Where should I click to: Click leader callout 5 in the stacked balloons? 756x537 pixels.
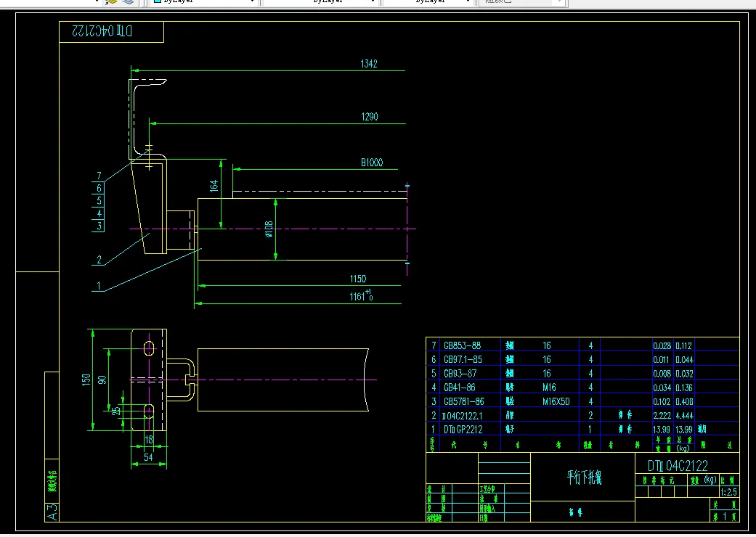click(x=99, y=201)
